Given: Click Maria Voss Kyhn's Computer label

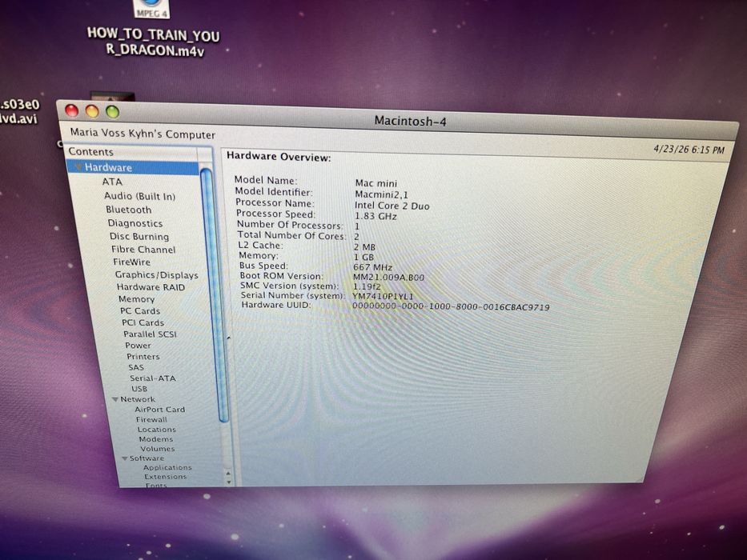Looking at the screenshot, I should (143, 134).
